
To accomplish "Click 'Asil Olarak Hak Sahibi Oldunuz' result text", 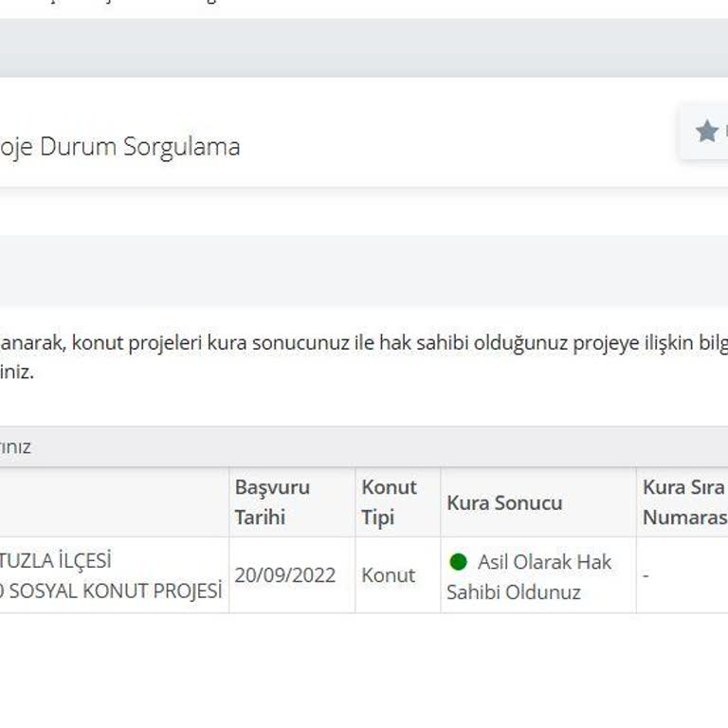I will 529,577.
